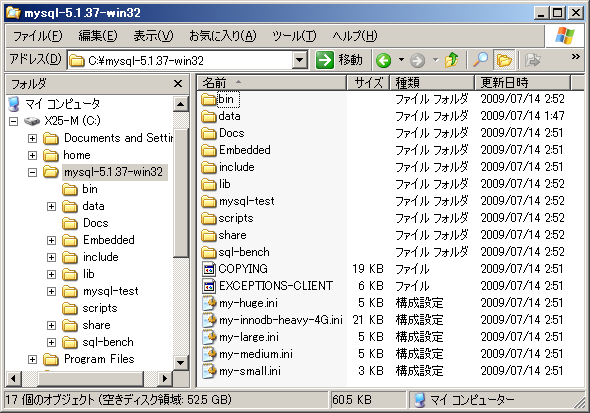Expand mysql-test folder in tree
590x413 pixels.
tap(51, 292)
